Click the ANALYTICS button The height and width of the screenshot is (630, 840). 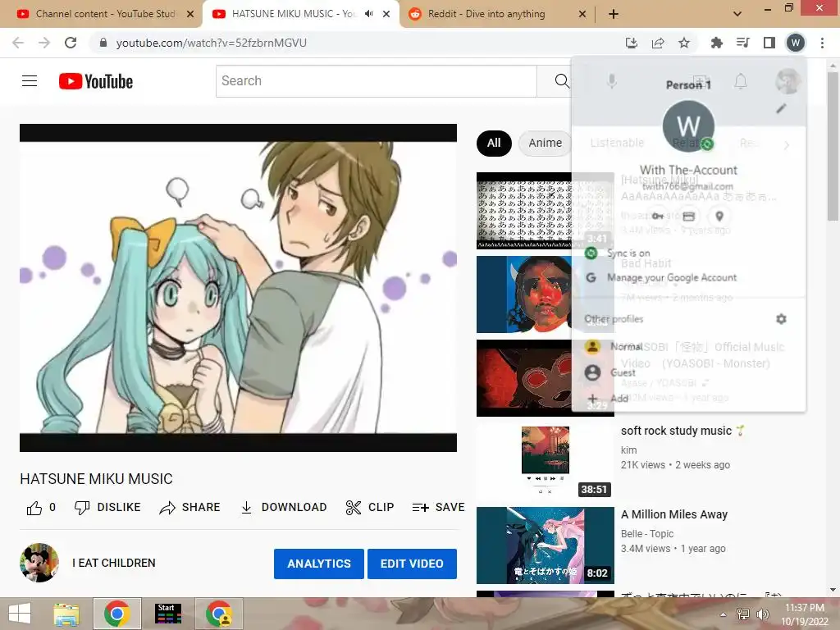[319, 564]
